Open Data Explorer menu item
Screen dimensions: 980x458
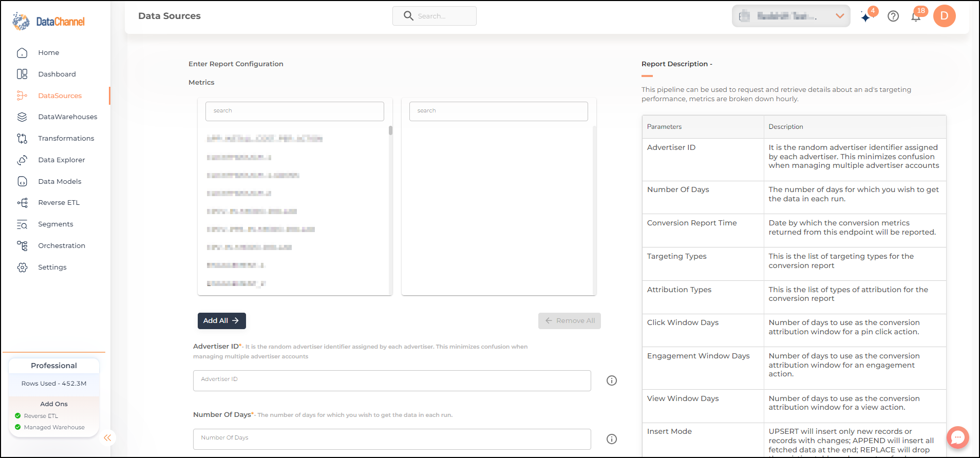62,160
